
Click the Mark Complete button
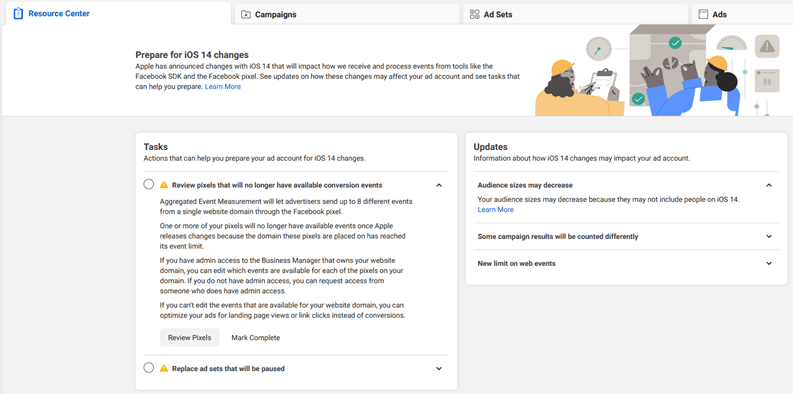click(255, 337)
